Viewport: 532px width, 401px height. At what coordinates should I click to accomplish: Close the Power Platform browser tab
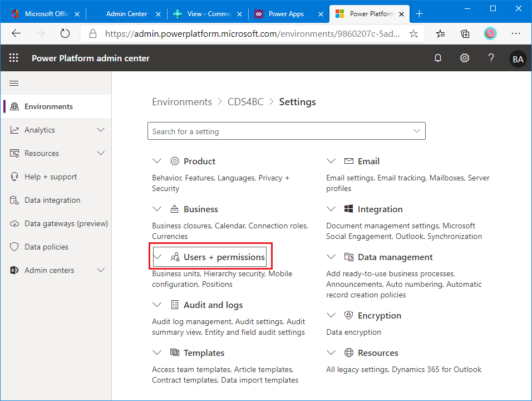pyautogui.click(x=401, y=14)
